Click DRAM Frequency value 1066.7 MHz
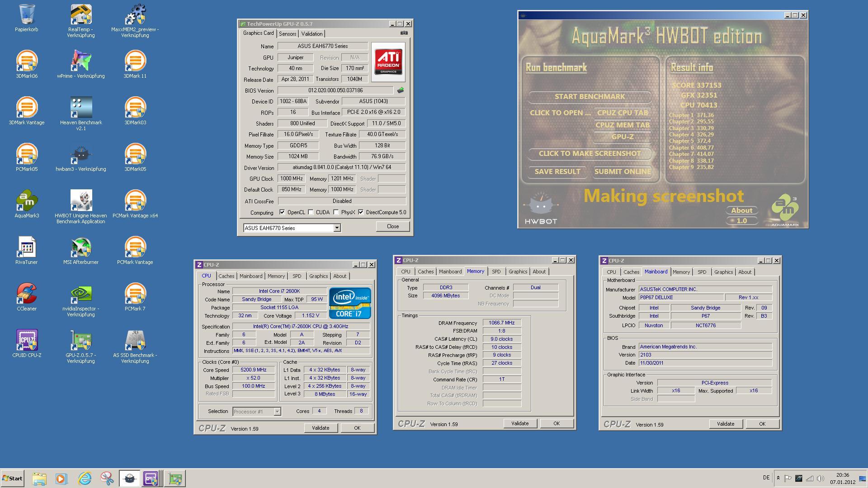Screen dimensions: 868x488 pos(502,323)
